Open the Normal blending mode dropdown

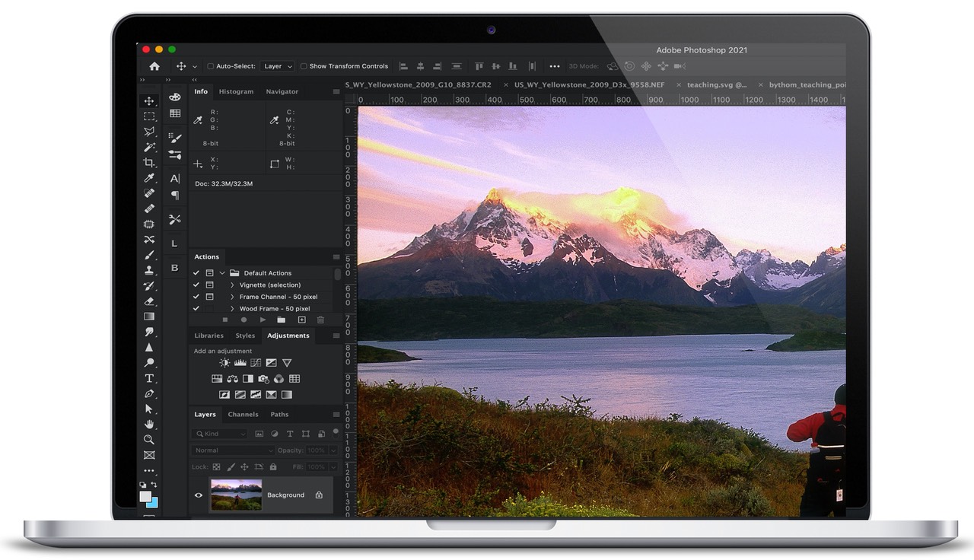point(233,450)
